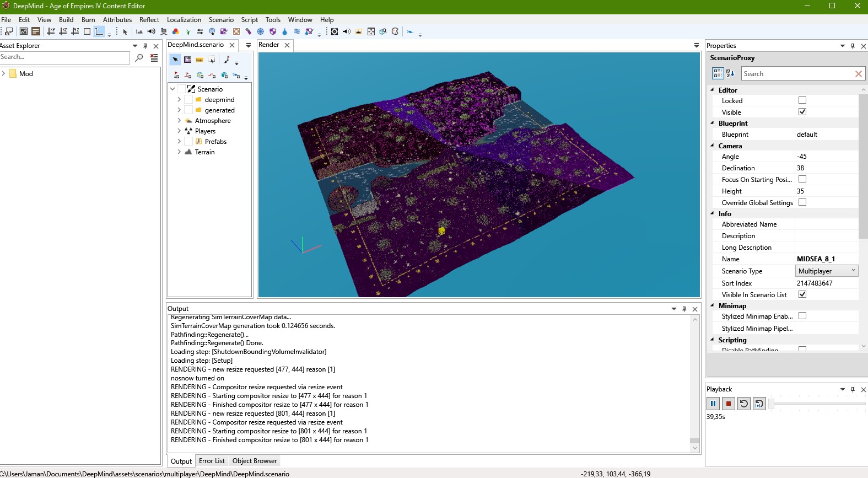Viewport: 868px width, 478px height.
Task: Collapse the Info properties section
Action: [712, 213]
